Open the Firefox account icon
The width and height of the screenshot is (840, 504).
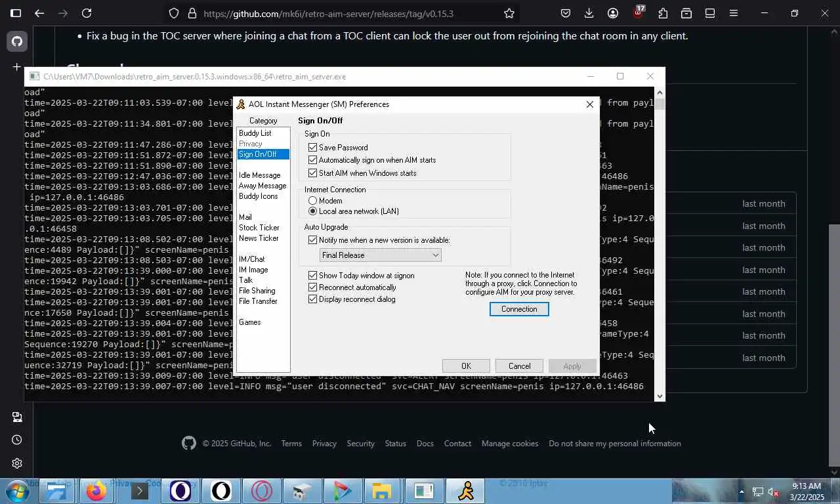tap(613, 13)
